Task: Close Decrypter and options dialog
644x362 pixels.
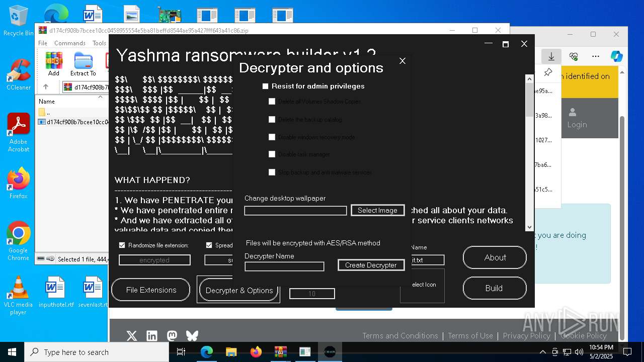Action: [x=403, y=61]
